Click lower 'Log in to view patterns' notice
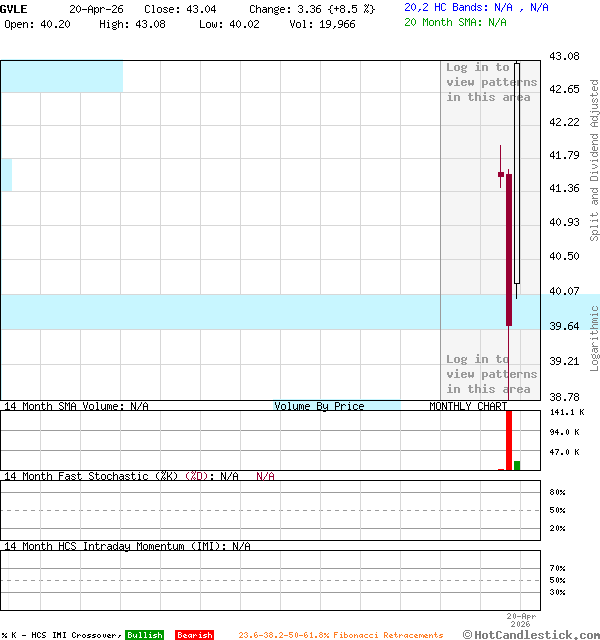This screenshot has width=600, height=640. (491, 374)
